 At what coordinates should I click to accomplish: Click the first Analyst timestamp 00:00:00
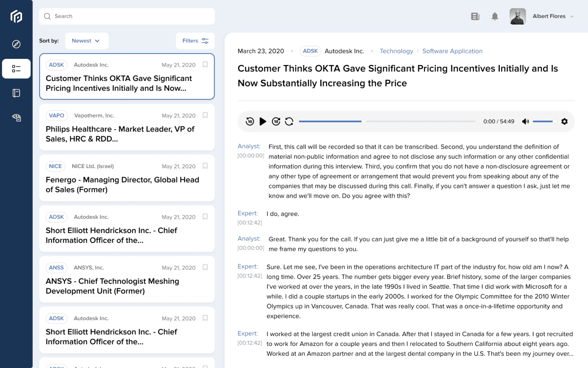(x=251, y=156)
